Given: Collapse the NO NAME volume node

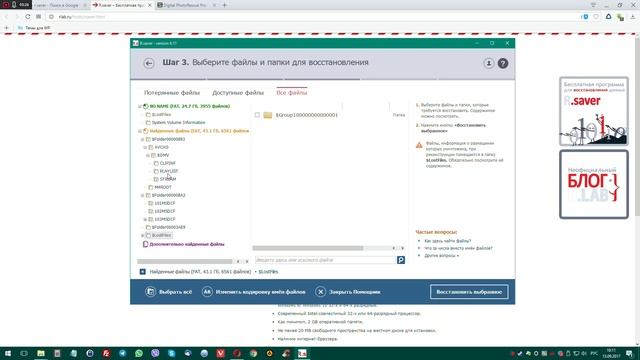Looking at the screenshot, I should coord(140,107).
